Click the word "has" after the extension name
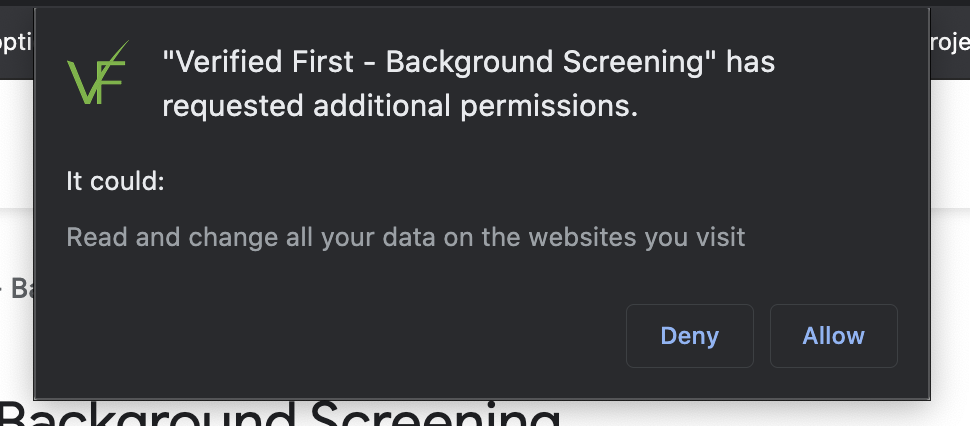Image resolution: width=970 pixels, height=426 pixels. coord(751,62)
